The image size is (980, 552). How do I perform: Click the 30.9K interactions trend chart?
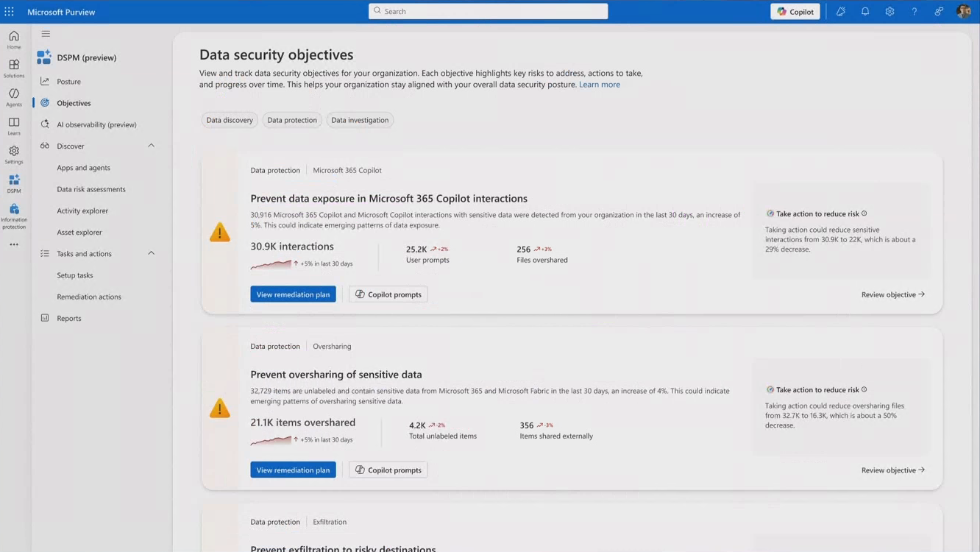click(x=271, y=263)
